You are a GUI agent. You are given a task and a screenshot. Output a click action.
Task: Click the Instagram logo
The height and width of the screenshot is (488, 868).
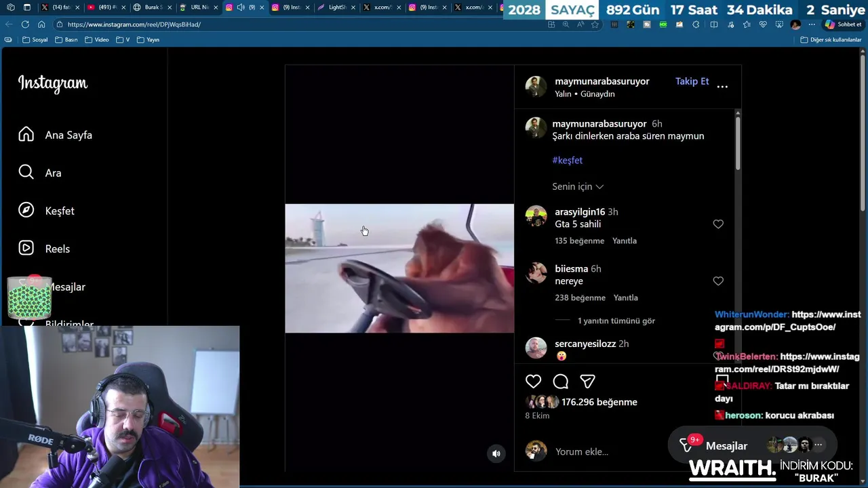click(x=53, y=83)
